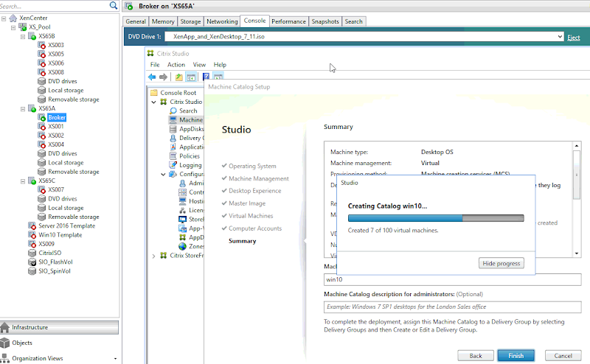Click the Help question mark toolbar icon
This screenshot has width=590, height=364.
(x=206, y=77)
